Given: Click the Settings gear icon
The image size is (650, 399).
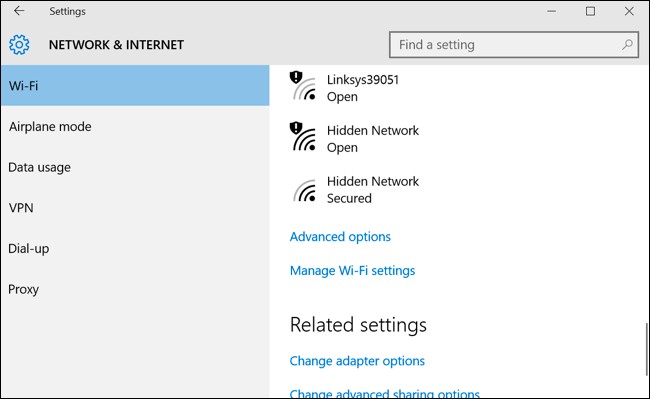Looking at the screenshot, I should [x=19, y=45].
